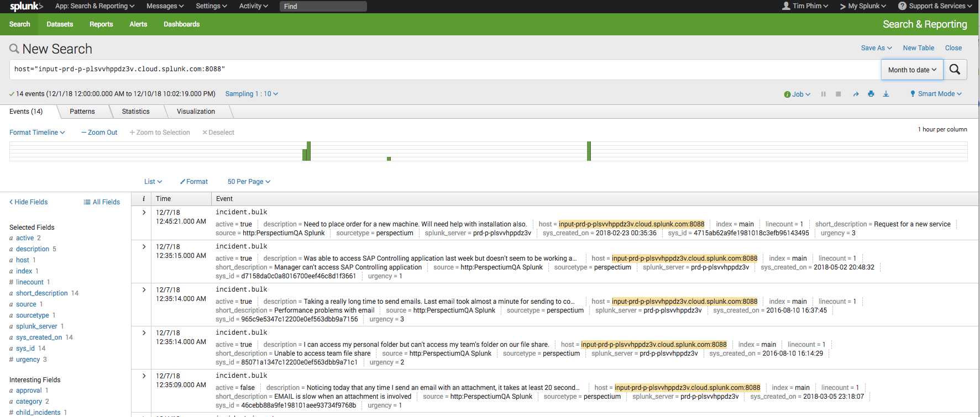
Task: Click the New Table link
Action: (x=918, y=48)
